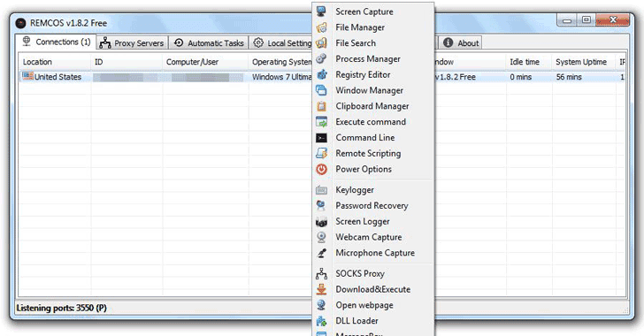Click the Clipboard Manager icon
This screenshot has height=336, width=644.
pyautogui.click(x=321, y=106)
